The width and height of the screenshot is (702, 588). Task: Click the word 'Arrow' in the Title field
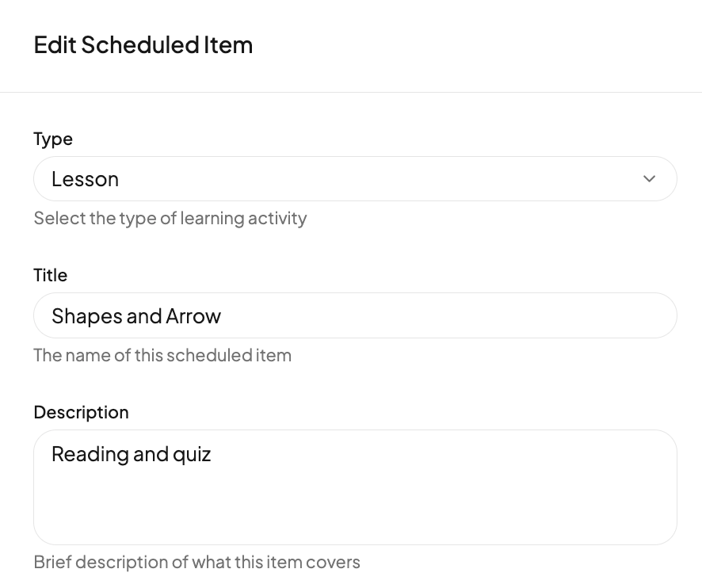coord(193,316)
